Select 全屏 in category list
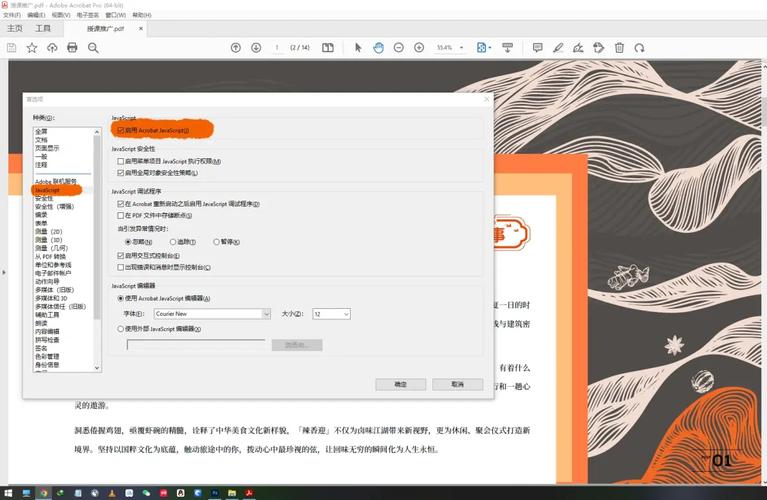The height and width of the screenshot is (500, 767). [x=42, y=131]
